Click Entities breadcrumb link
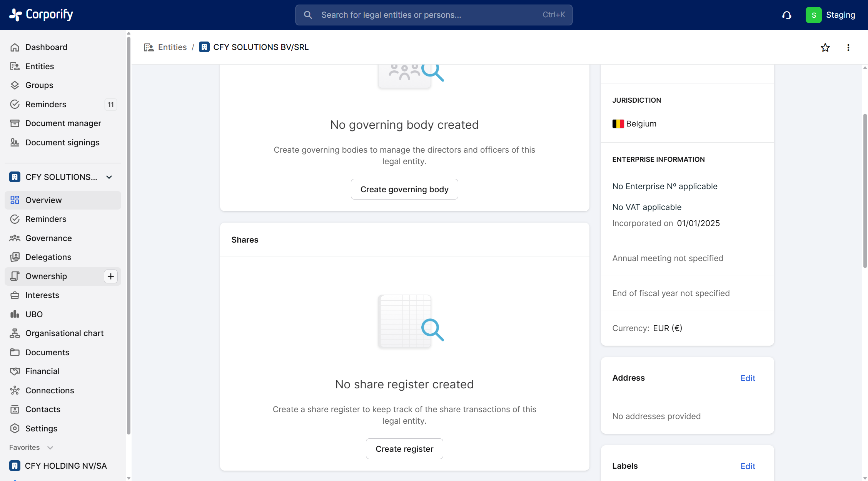The width and height of the screenshot is (868, 481). point(172,47)
